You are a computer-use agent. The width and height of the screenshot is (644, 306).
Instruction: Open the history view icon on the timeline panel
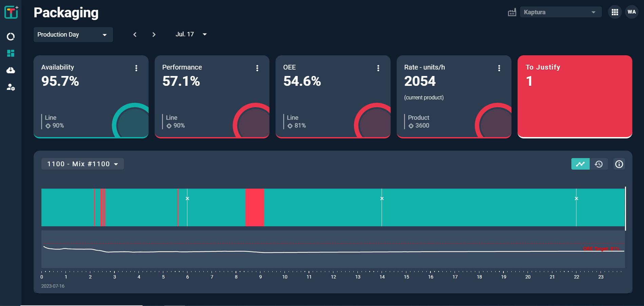point(599,164)
